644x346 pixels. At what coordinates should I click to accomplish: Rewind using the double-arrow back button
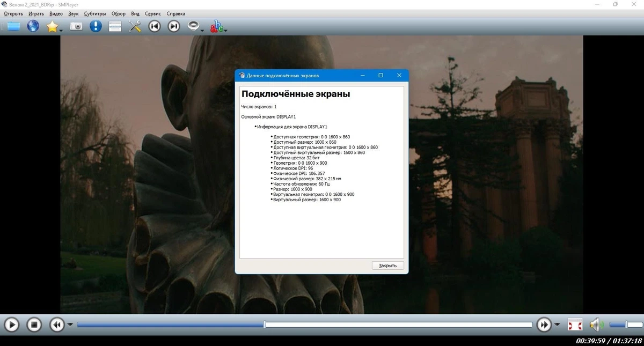pyautogui.click(x=57, y=325)
